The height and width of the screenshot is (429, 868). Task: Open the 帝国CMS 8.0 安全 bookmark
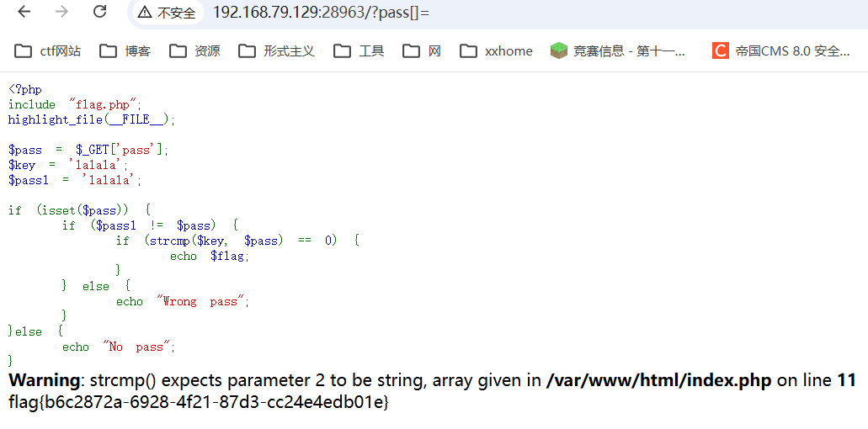tap(781, 51)
